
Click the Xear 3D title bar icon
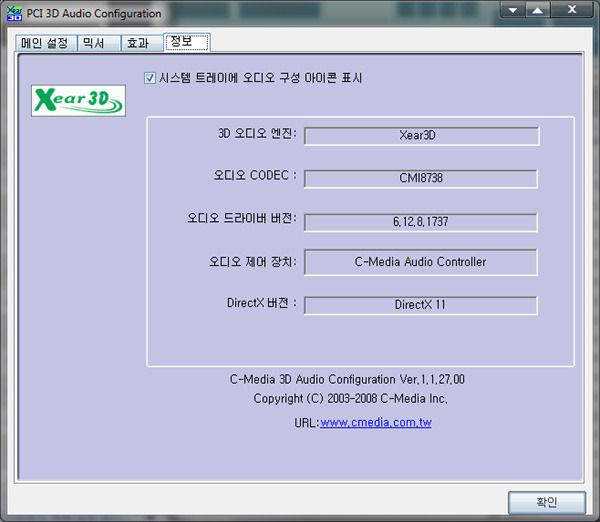point(15,13)
